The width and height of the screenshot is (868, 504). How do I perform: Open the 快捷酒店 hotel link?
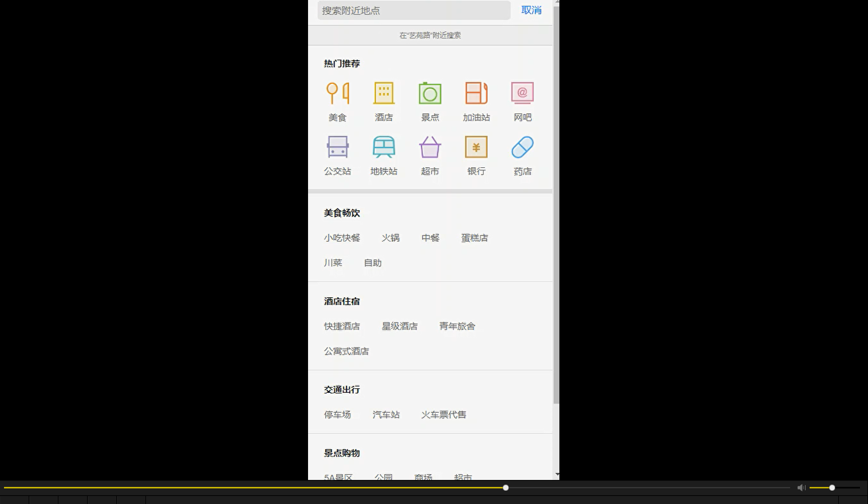point(342,326)
